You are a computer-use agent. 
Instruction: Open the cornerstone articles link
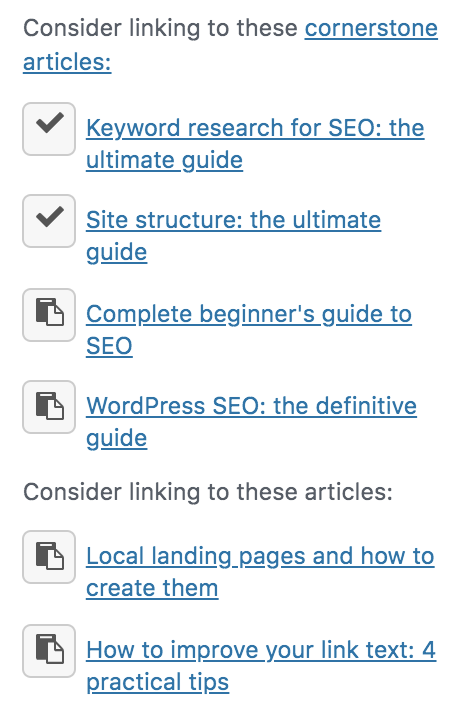(x=230, y=45)
